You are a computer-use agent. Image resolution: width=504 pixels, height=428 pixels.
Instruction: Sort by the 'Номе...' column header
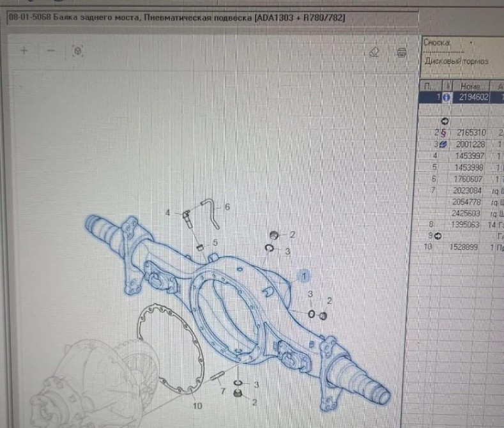471,86
